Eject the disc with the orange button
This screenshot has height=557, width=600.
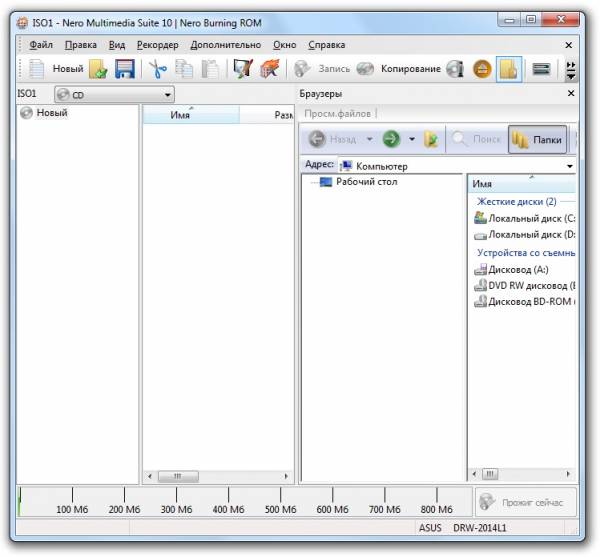pos(483,69)
